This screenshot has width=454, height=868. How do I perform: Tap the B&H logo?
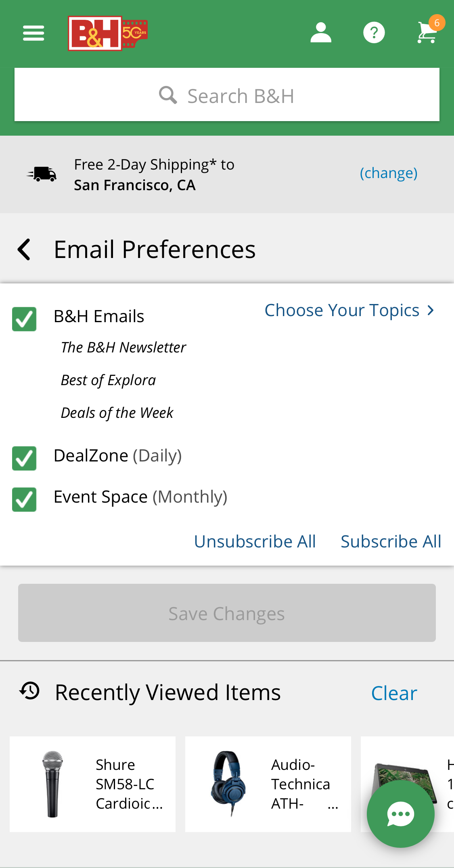point(107,33)
